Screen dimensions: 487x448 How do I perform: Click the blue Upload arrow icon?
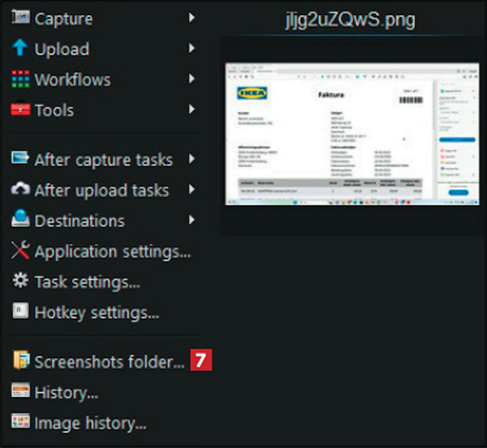(20, 48)
